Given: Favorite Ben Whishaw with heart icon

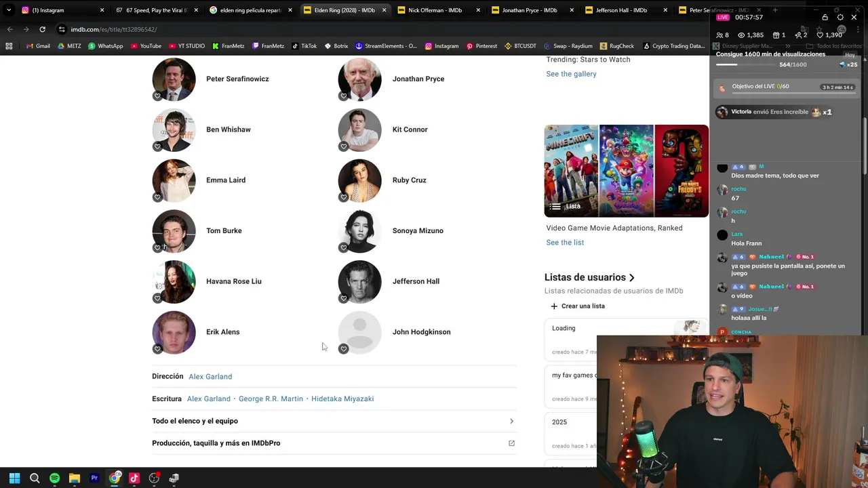Looking at the screenshot, I should 157,146.
